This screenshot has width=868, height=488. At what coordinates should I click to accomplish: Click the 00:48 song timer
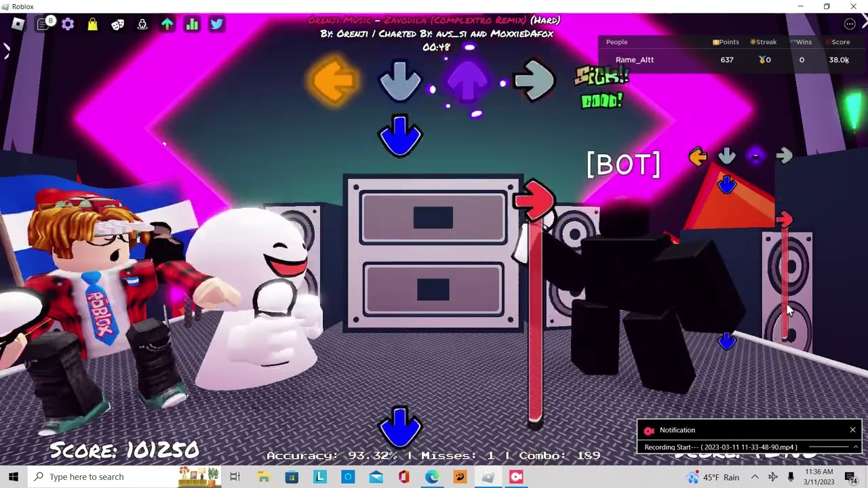pos(436,47)
